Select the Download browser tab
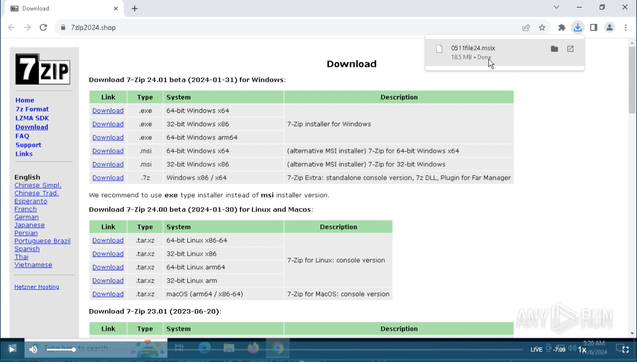Image resolution: width=637 pixels, height=362 pixels. click(x=63, y=8)
